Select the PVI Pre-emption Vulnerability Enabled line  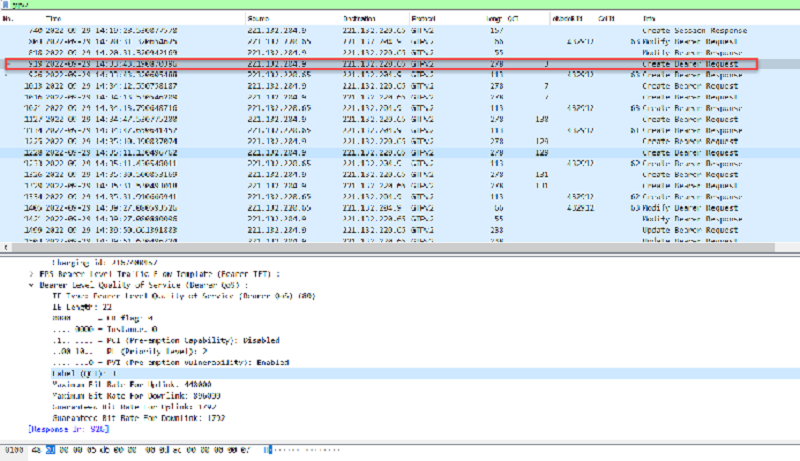click(170, 363)
